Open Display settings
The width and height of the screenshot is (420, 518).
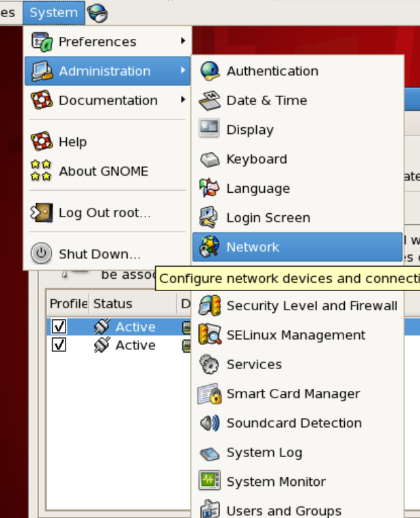(298, 130)
